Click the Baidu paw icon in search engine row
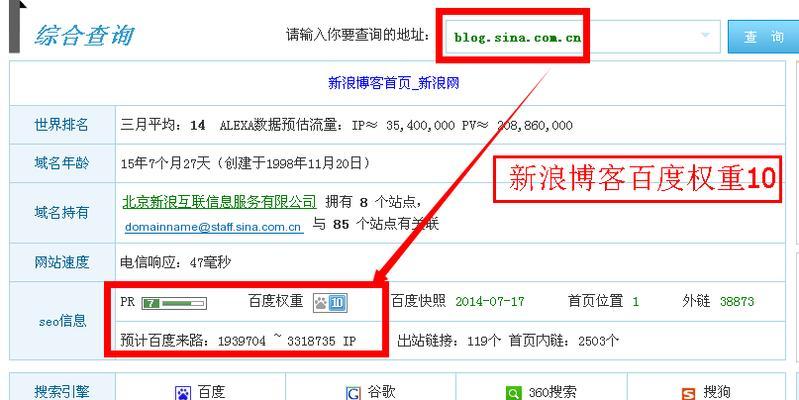The width and height of the screenshot is (799, 400). pos(183,393)
